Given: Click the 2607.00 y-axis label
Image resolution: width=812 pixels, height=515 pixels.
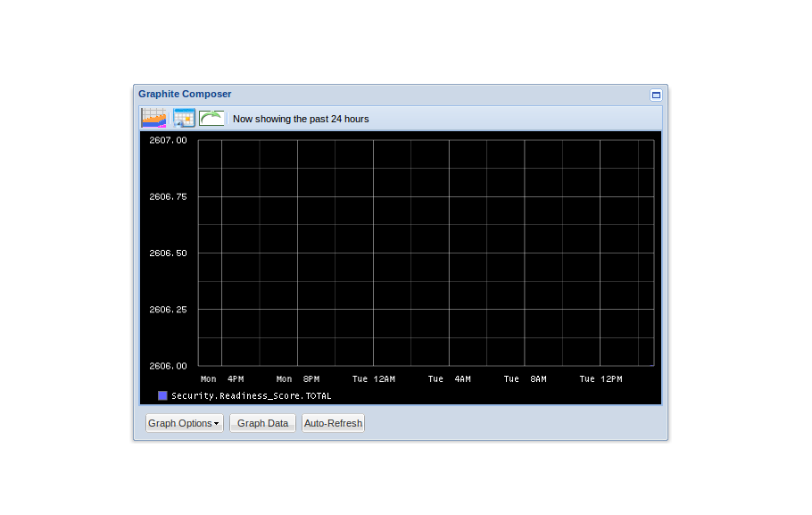Looking at the screenshot, I should point(168,140).
